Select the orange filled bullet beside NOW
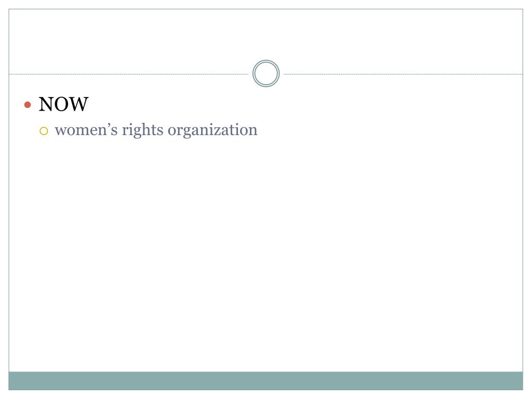Screen dimensions: 532x399 point(28,104)
